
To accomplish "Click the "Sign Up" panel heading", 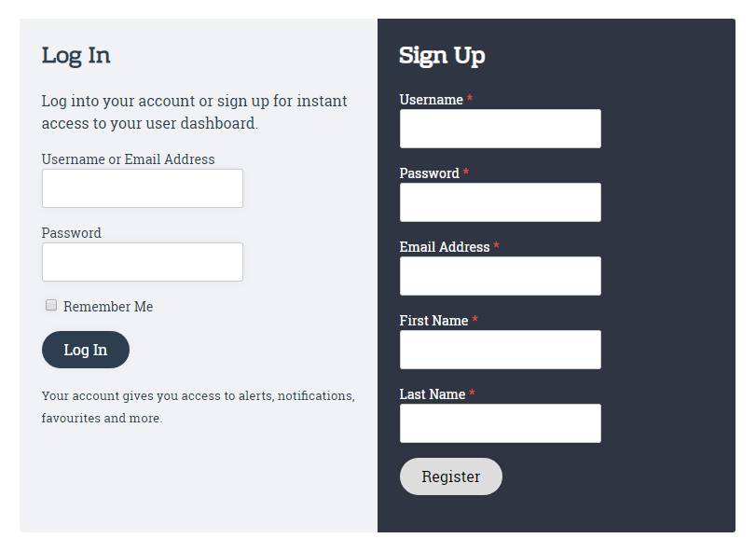I will (x=442, y=56).
